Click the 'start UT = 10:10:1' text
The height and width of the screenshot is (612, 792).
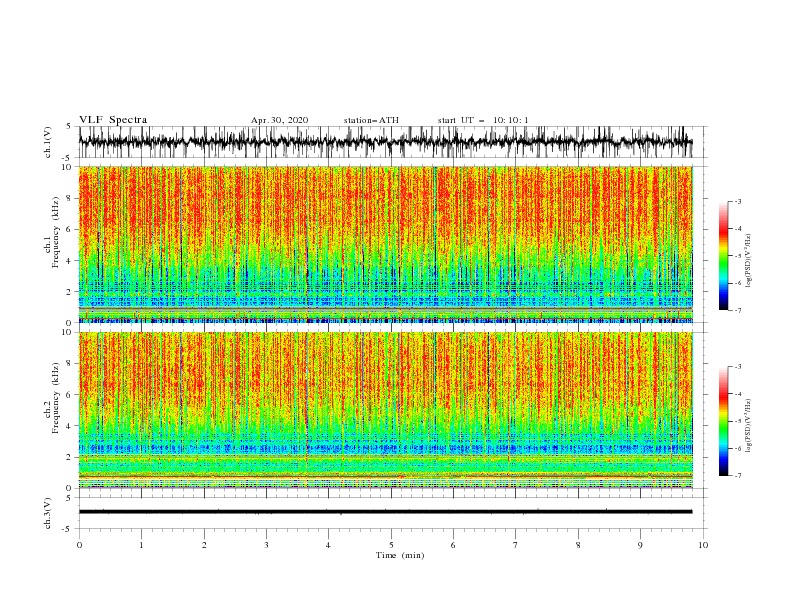[482, 120]
